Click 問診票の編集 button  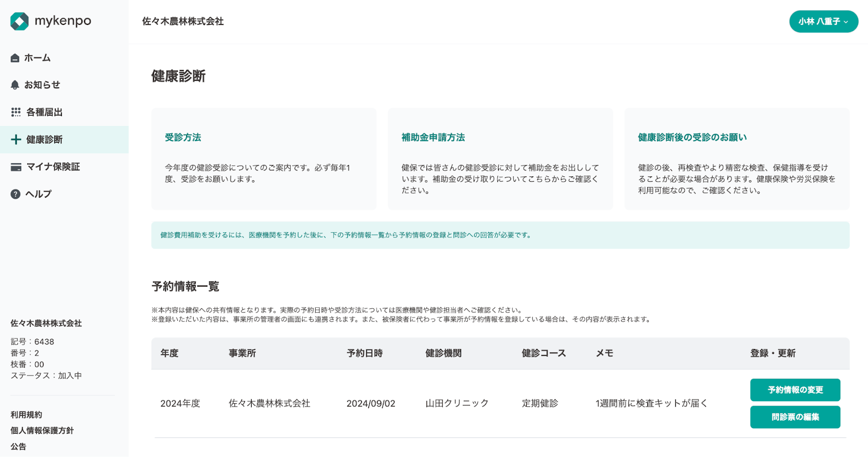coord(795,417)
